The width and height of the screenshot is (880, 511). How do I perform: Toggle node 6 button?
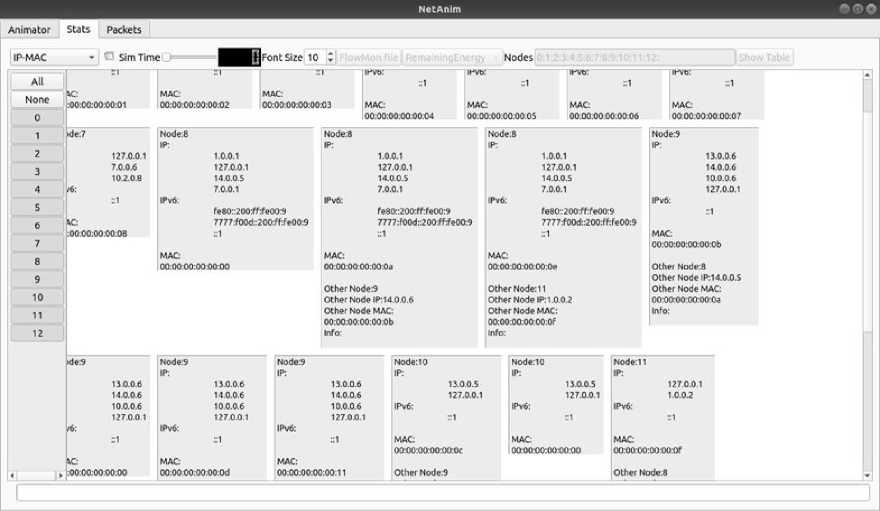pos(37,225)
